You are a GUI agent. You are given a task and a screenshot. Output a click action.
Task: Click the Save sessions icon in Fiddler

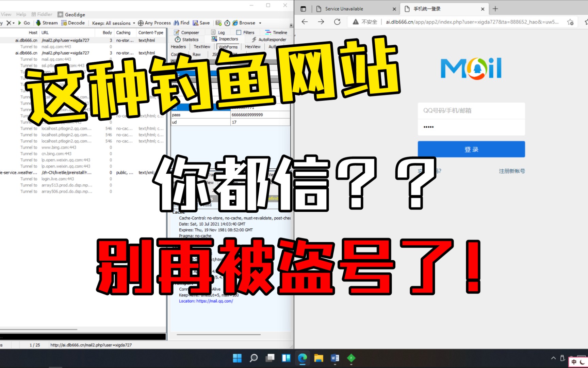click(x=195, y=23)
